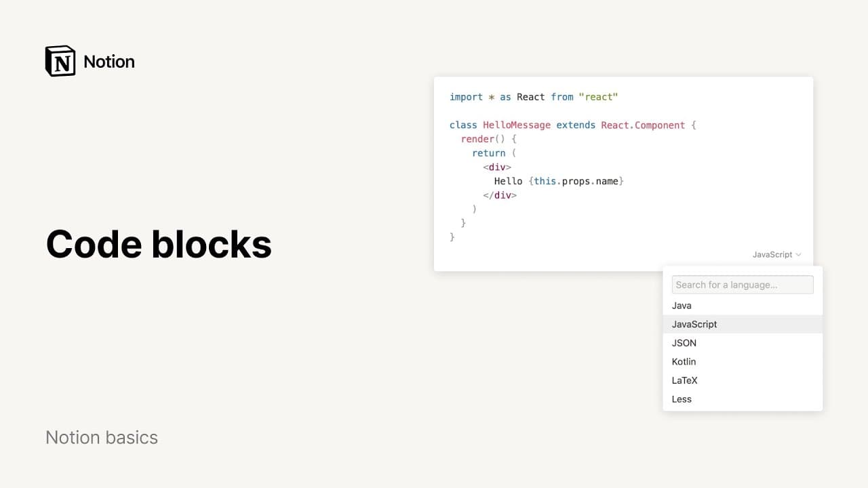The width and height of the screenshot is (868, 488).
Task: Focus the Search for a language field
Action: coord(742,285)
